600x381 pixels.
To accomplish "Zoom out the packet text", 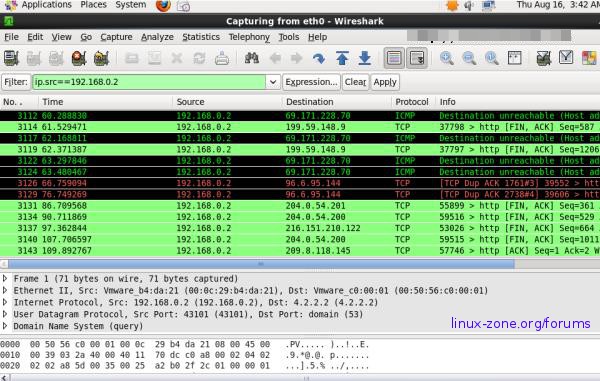I will pyautogui.click(x=469, y=59).
